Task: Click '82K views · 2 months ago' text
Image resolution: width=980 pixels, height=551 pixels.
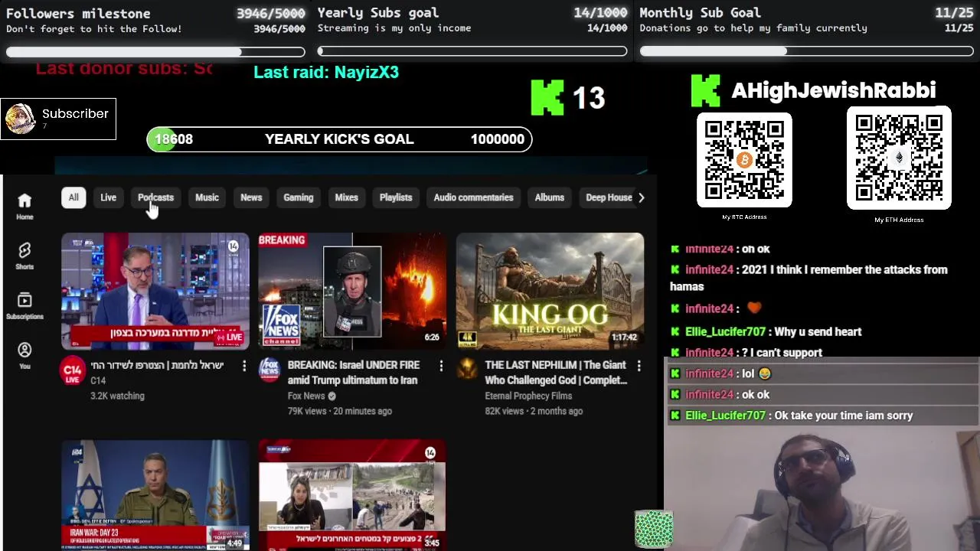Action: [534, 411]
